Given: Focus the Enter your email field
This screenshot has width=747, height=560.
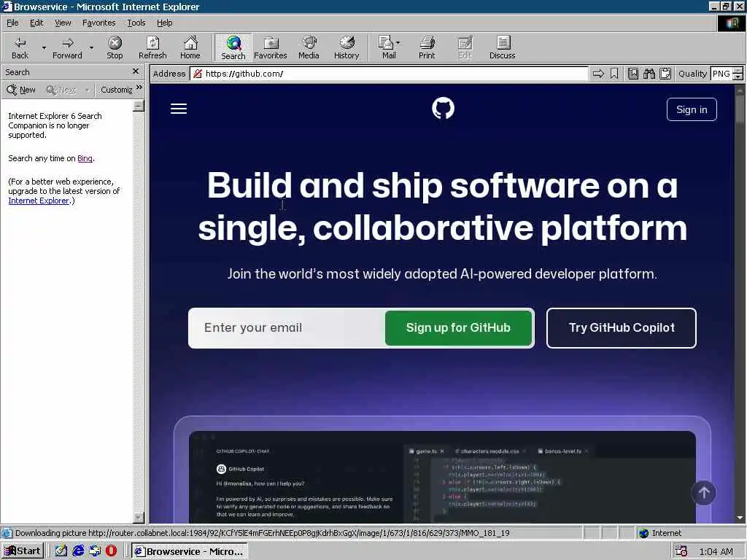Looking at the screenshot, I should pos(287,327).
